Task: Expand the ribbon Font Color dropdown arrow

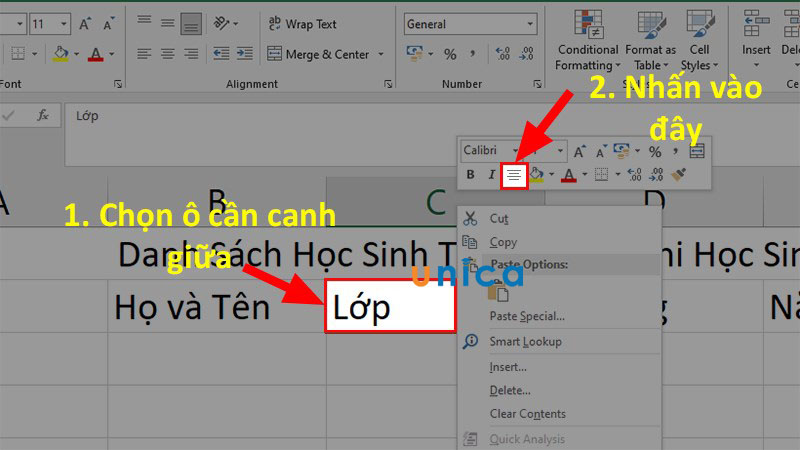Action: click(x=112, y=54)
